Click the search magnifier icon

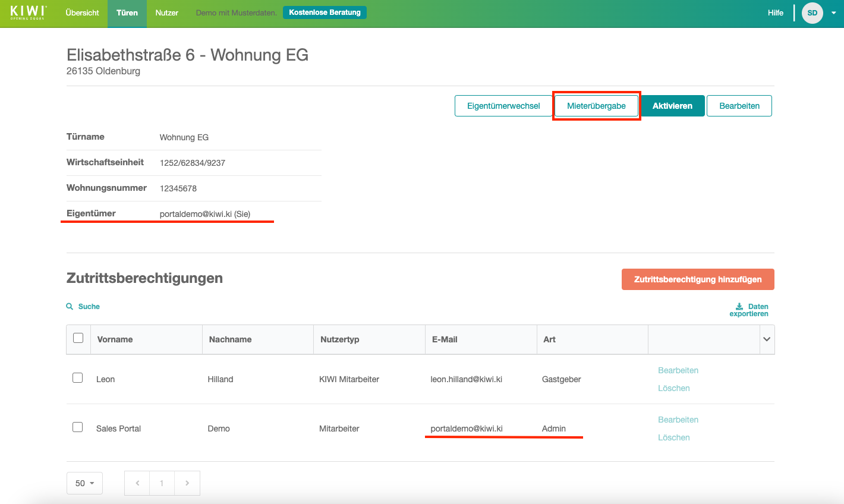point(70,307)
